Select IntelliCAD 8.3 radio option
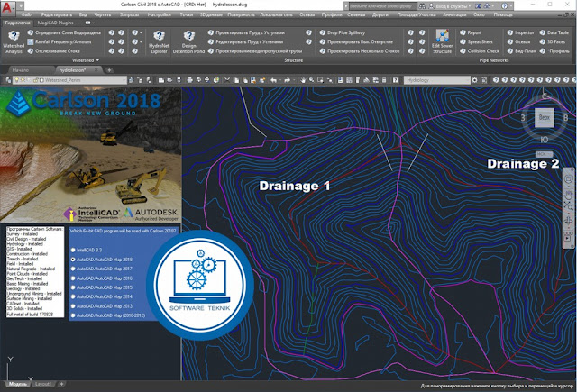Image resolution: width=577 pixels, height=392 pixels. pyautogui.click(x=73, y=250)
